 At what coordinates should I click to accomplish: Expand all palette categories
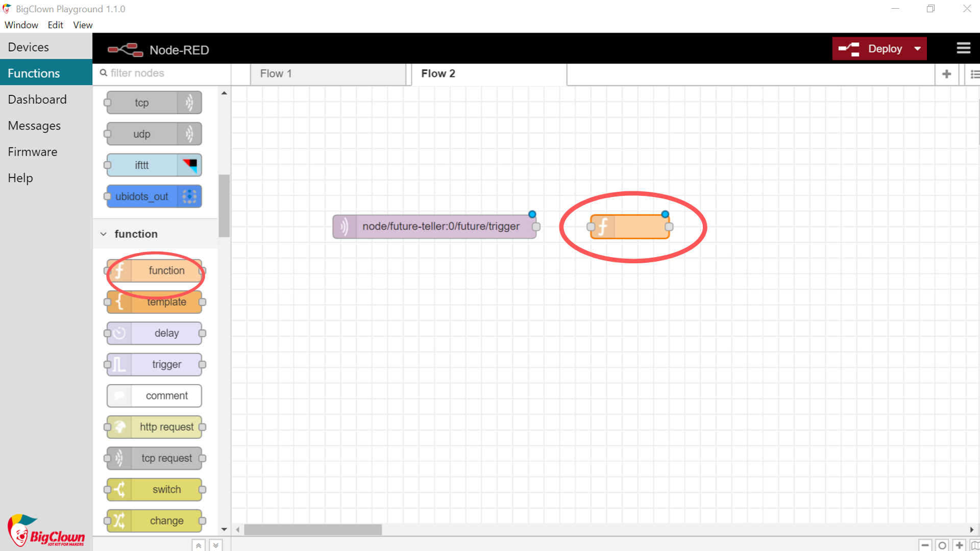tap(216, 545)
